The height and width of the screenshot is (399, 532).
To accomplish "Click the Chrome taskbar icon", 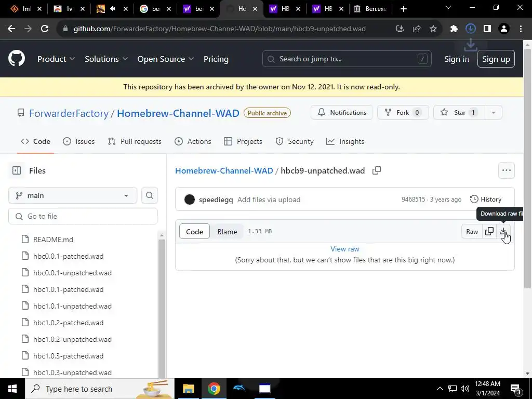I will click(214, 389).
